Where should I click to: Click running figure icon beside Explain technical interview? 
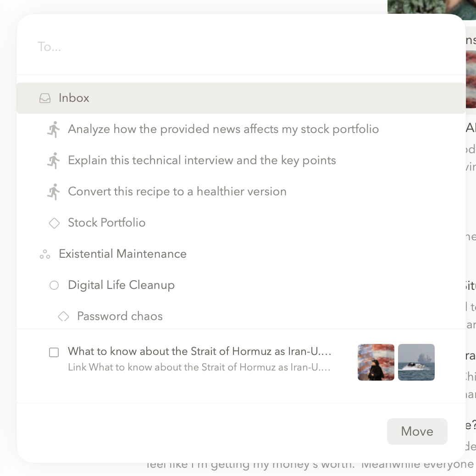54,161
